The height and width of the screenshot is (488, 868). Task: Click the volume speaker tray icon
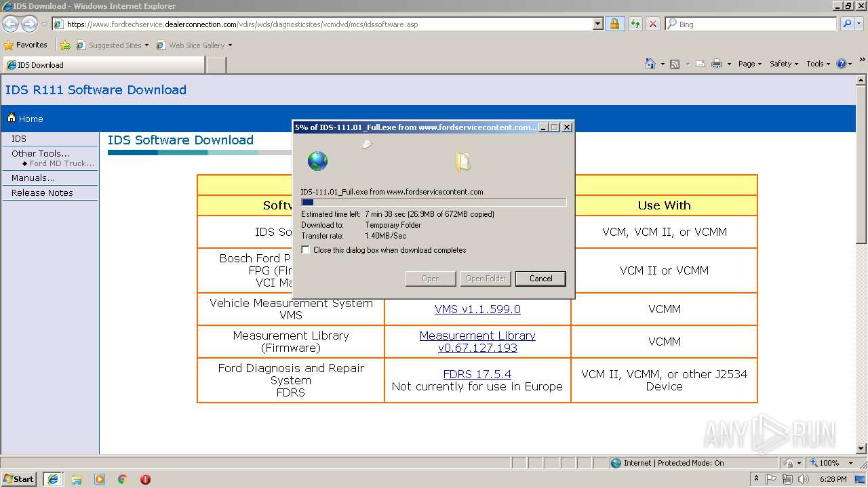click(x=804, y=479)
